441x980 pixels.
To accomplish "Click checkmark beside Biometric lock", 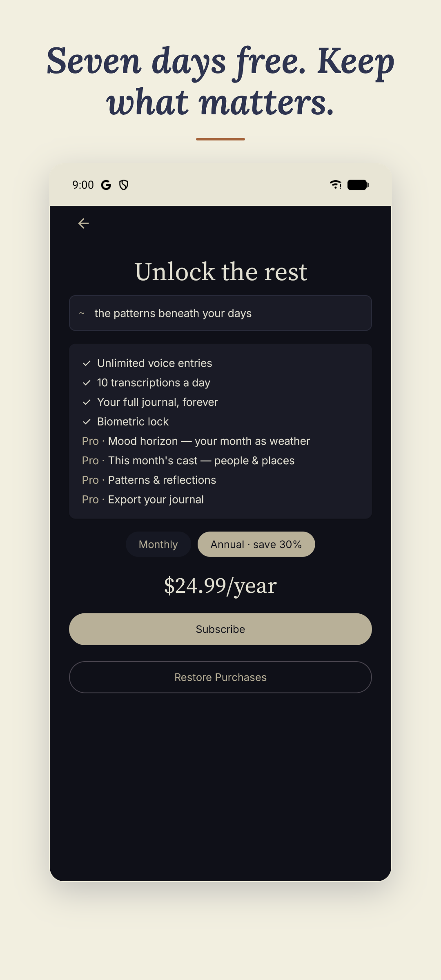I will (87, 422).
